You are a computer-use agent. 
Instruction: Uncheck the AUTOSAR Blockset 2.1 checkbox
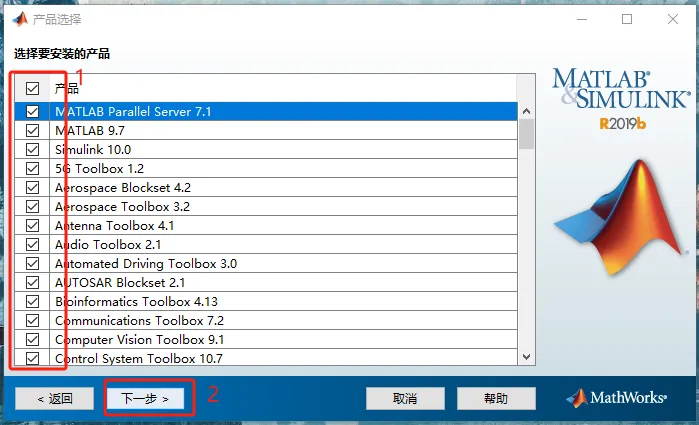32,283
